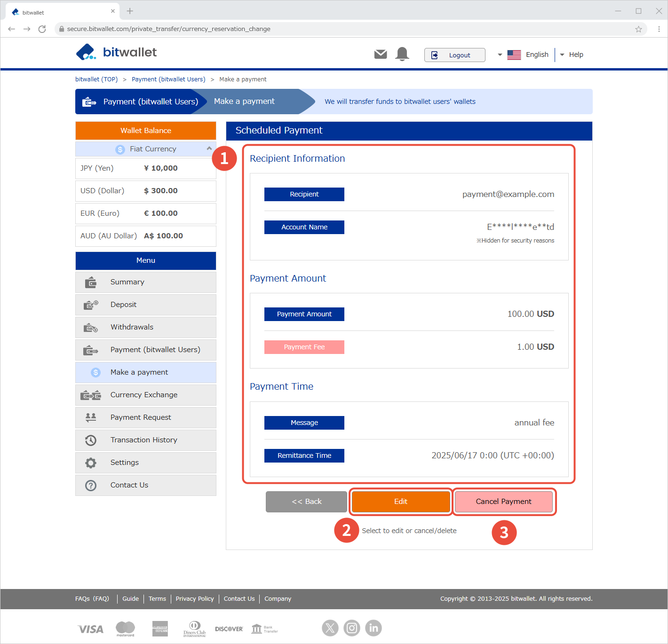Click the Summary wallet icon
Image resolution: width=668 pixels, height=644 pixels.
pos(91,283)
